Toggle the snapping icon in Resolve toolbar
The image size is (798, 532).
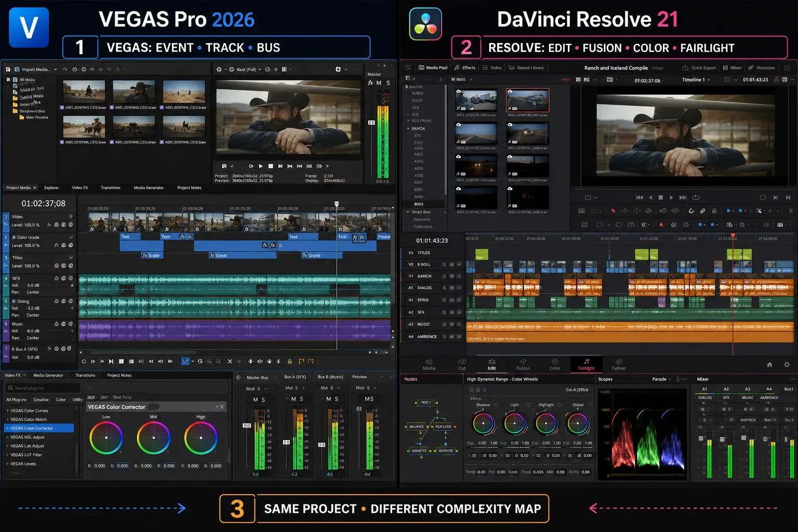click(x=691, y=211)
